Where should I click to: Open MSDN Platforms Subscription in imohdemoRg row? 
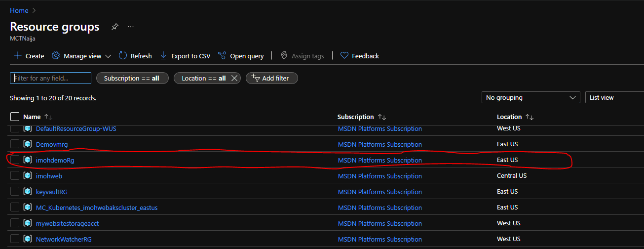pyautogui.click(x=380, y=160)
